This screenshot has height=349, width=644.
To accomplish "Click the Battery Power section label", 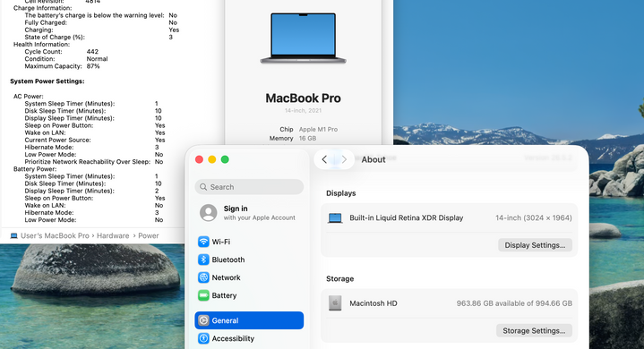I will click(35, 169).
